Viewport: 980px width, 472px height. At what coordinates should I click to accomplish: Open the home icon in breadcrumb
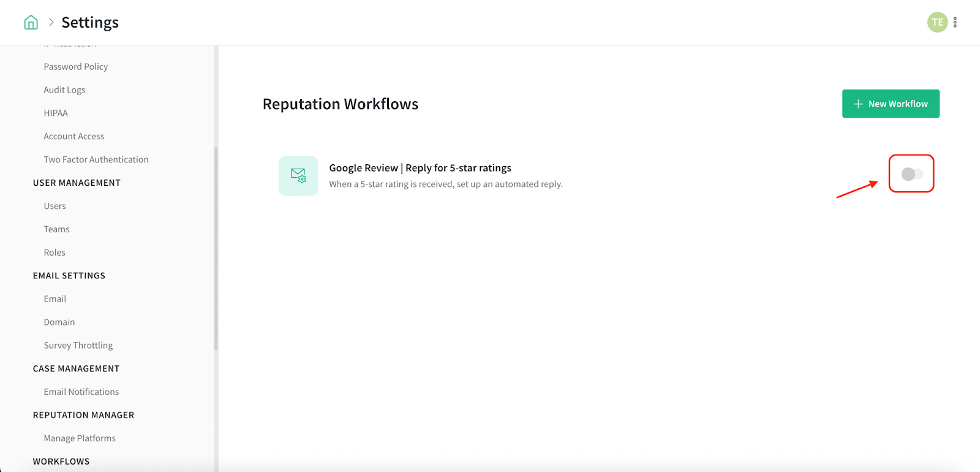(x=31, y=23)
